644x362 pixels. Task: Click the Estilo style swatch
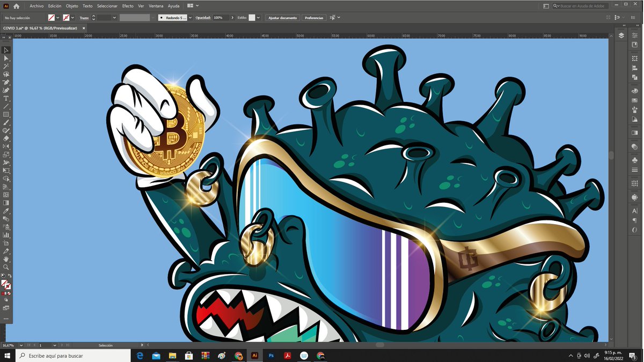(x=252, y=18)
